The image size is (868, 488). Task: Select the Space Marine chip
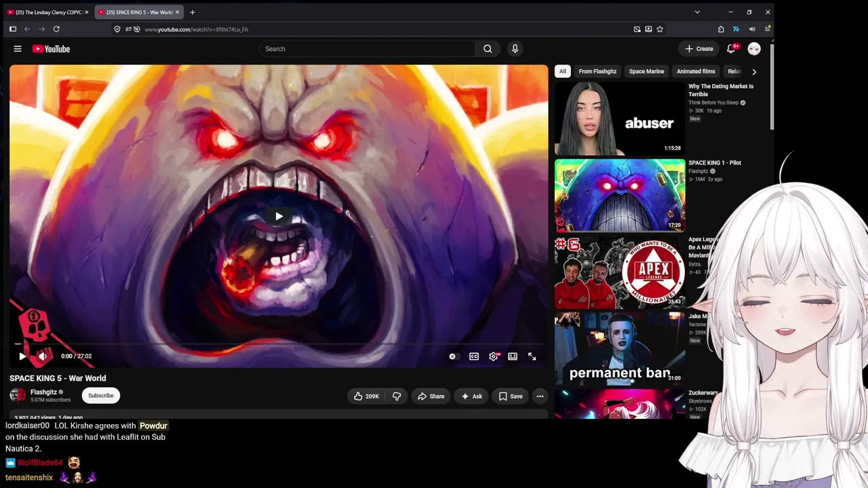pyautogui.click(x=646, y=71)
